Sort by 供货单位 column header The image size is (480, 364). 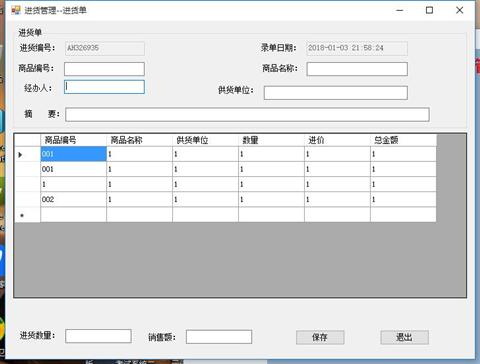205,140
